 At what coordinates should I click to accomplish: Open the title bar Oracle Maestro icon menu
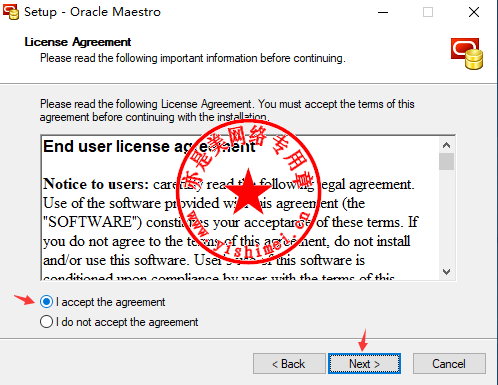(11, 12)
